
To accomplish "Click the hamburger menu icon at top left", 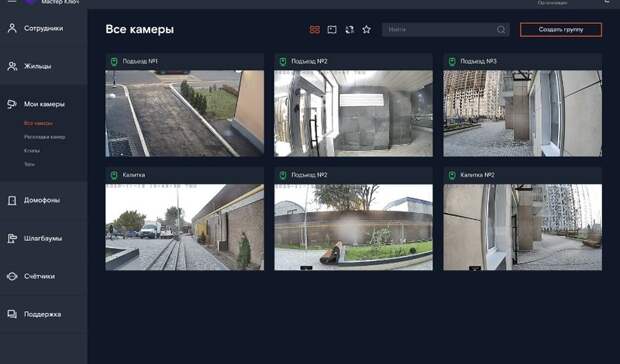I will point(12,1).
